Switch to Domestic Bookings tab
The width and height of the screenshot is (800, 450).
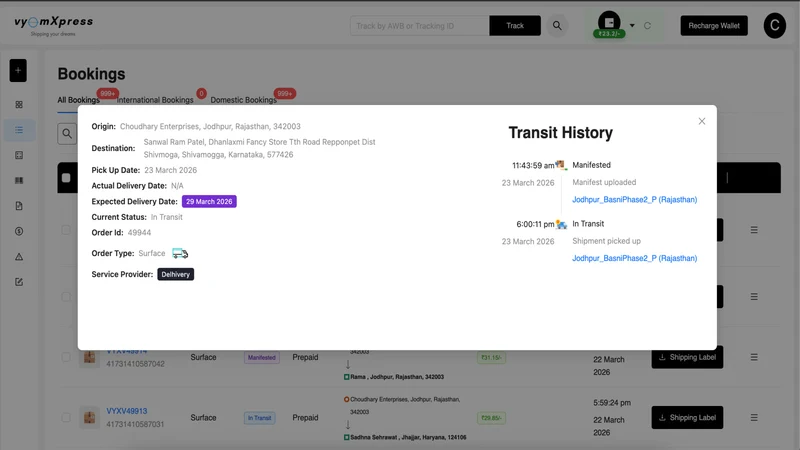pyautogui.click(x=243, y=100)
